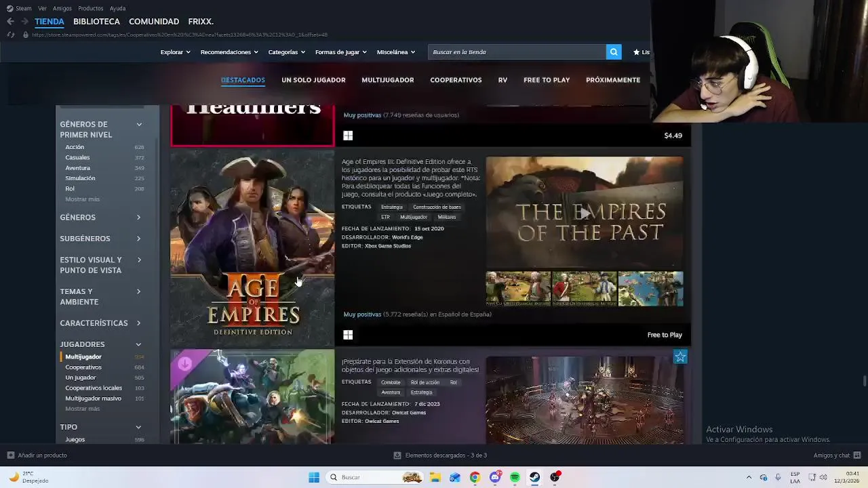The height and width of the screenshot is (488, 868).
Task: Open the Owlcat Games developer link
Action: click(409, 413)
